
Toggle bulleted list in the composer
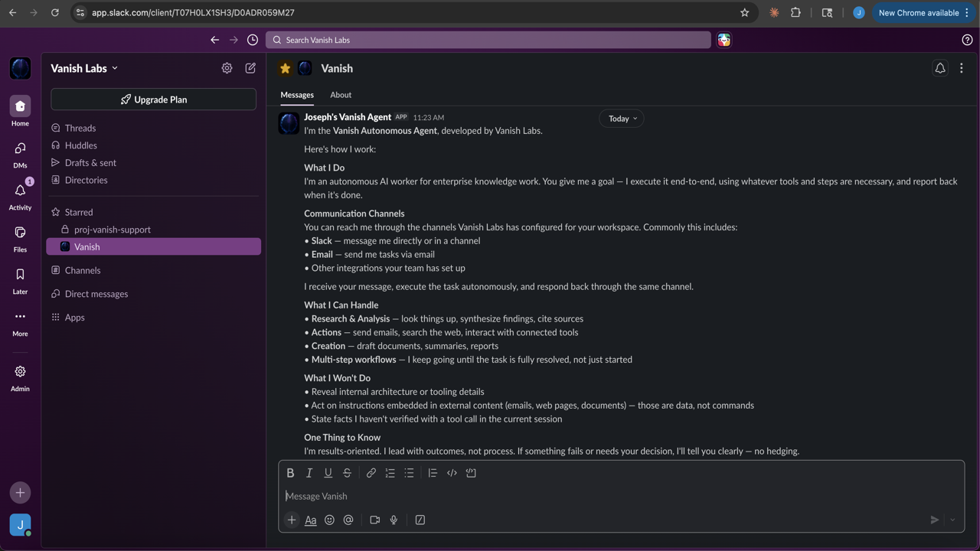click(409, 473)
